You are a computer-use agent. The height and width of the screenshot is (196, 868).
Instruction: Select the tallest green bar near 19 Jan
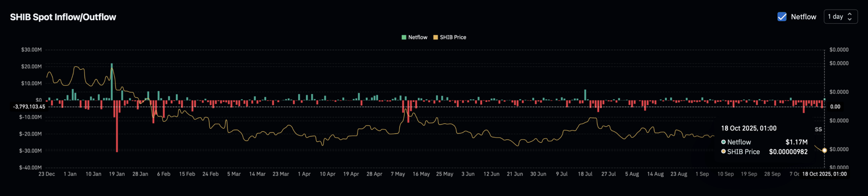tap(112, 82)
